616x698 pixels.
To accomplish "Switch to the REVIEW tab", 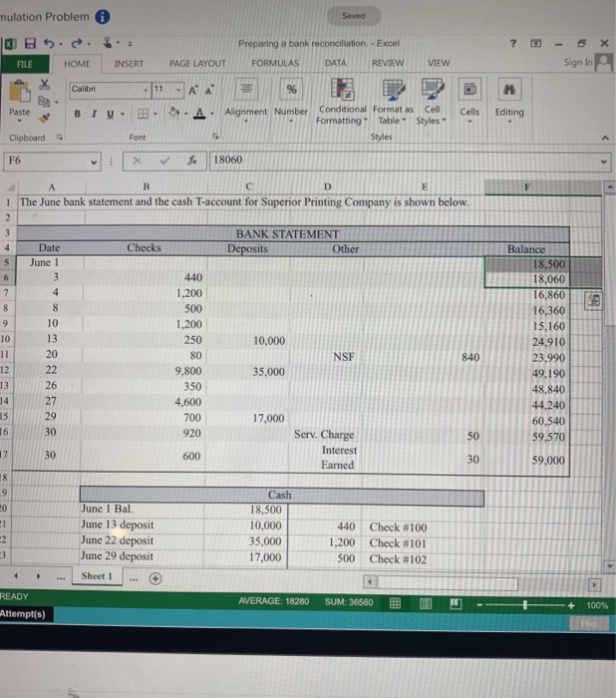I will (x=388, y=63).
